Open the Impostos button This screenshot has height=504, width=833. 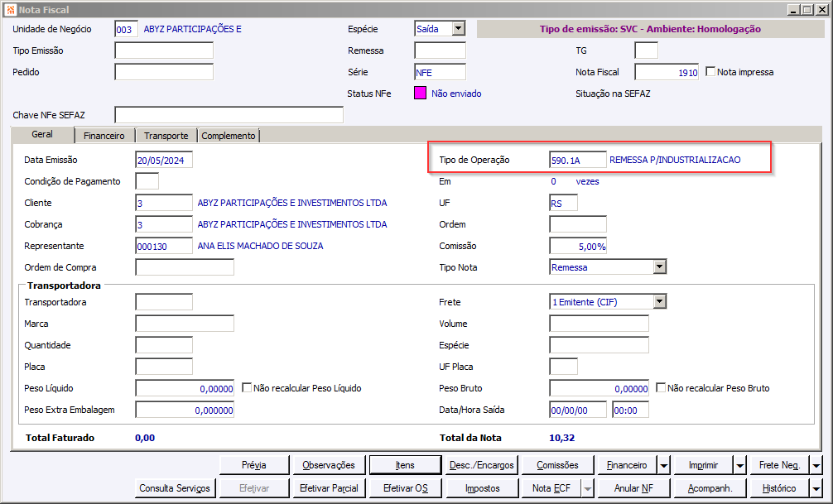pos(482,488)
